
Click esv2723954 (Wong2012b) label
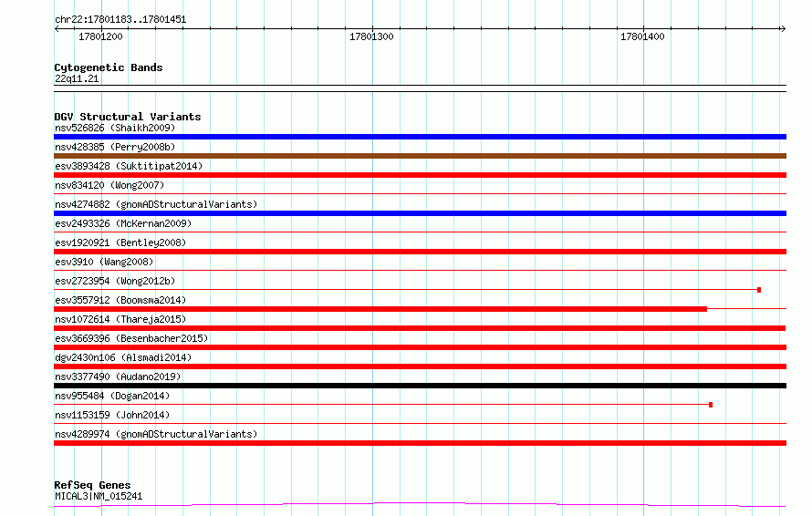(x=115, y=281)
